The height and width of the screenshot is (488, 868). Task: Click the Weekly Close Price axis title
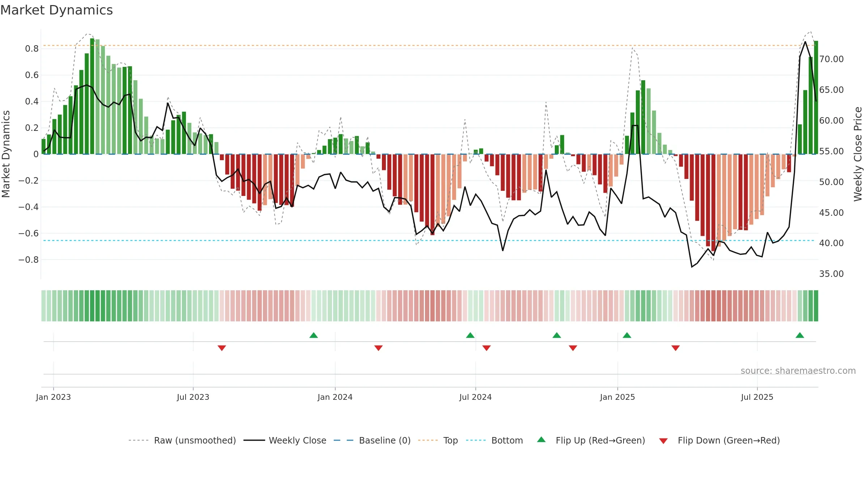pyautogui.click(x=858, y=154)
